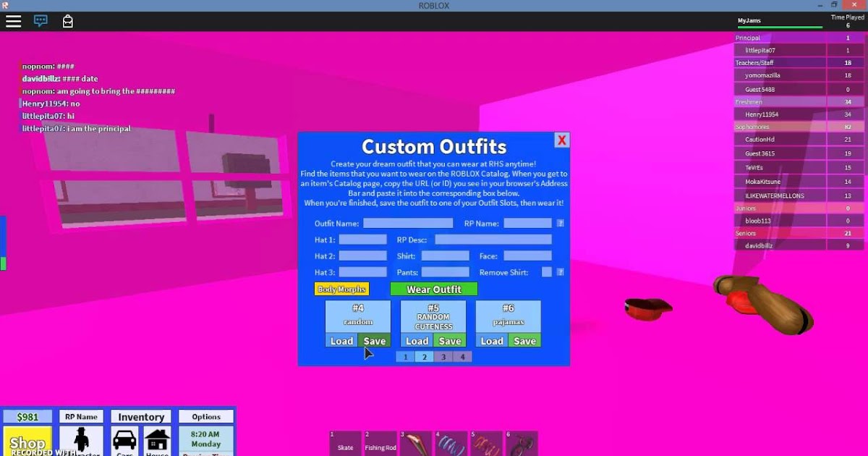The image size is (868, 456).
Task: Switch to outfit page 4
Action: point(462,357)
